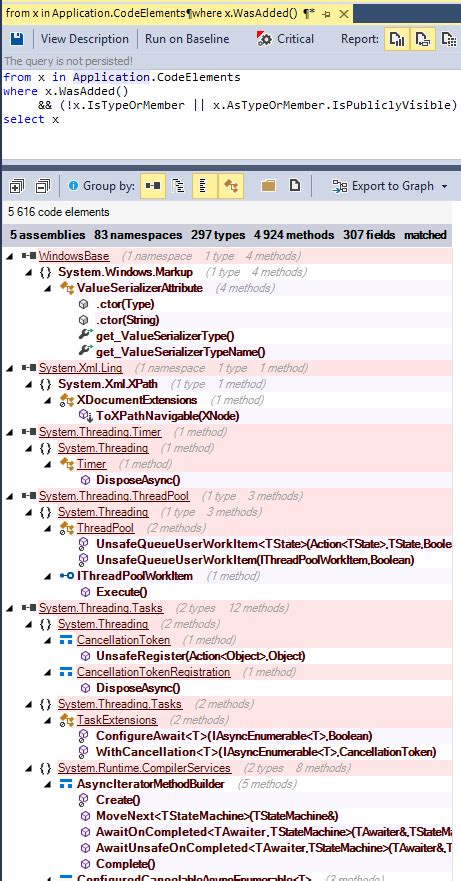Save the query with the floppy disk icon
Screen dimensions: 461x881
(x=17, y=39)
